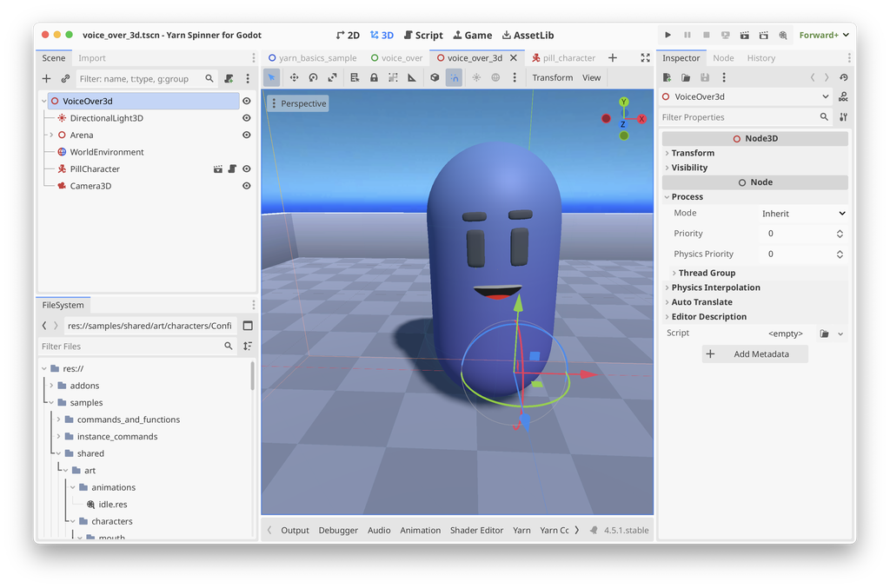
Task: Toggle visibility of the Camera3D node
Action: click(247, 185)
